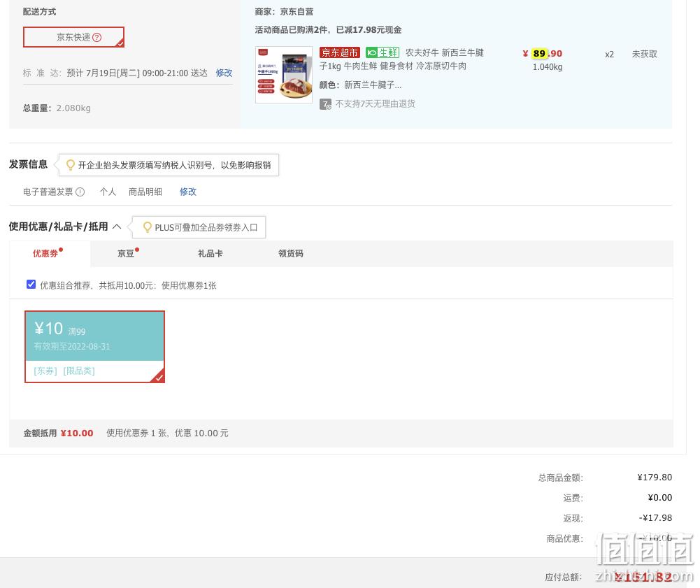Switch to 礼品卡 tab

click(x=210, y=254)
